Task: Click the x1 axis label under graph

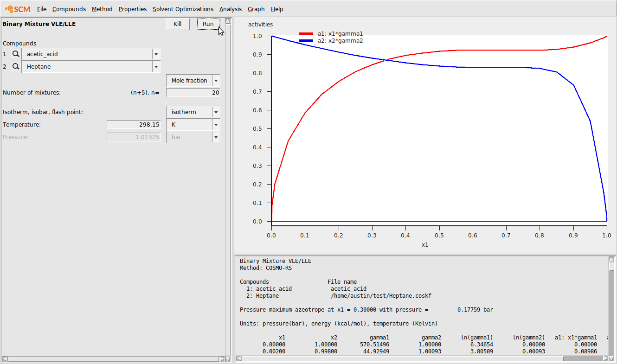Action: 425,244
